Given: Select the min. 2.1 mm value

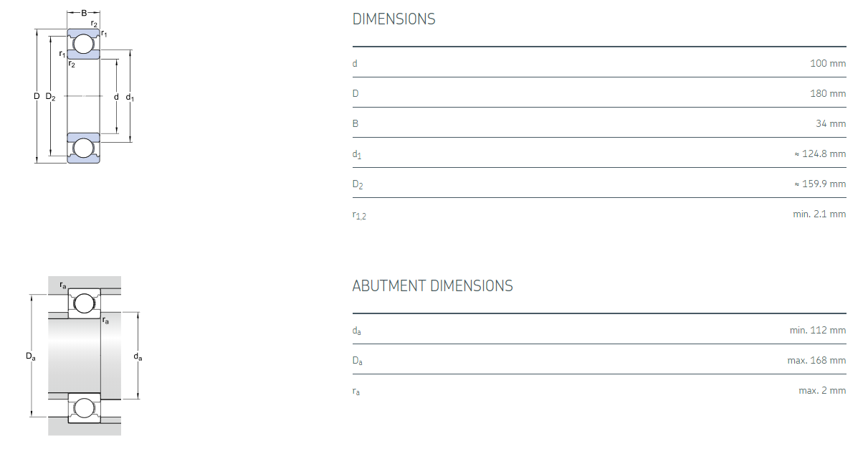Looking at the screenshot, I should 819,214.
